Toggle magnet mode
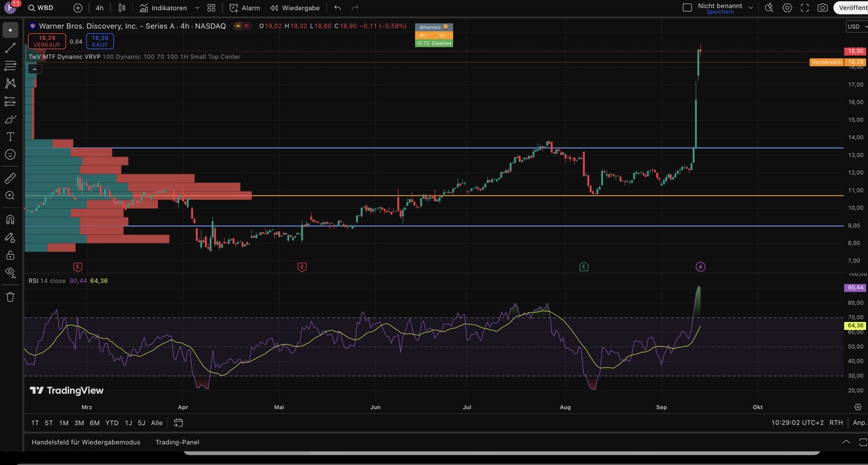The image size is (868, 465). coord(10,220)
